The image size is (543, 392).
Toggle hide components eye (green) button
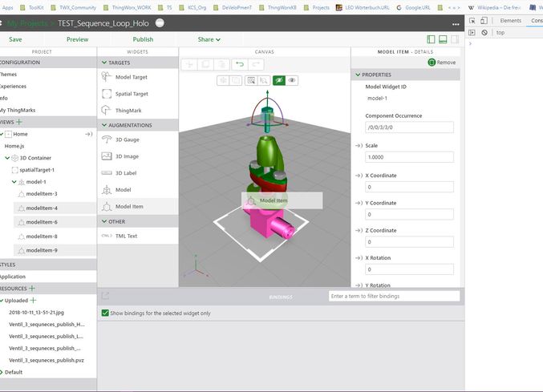tap(279, 81)
